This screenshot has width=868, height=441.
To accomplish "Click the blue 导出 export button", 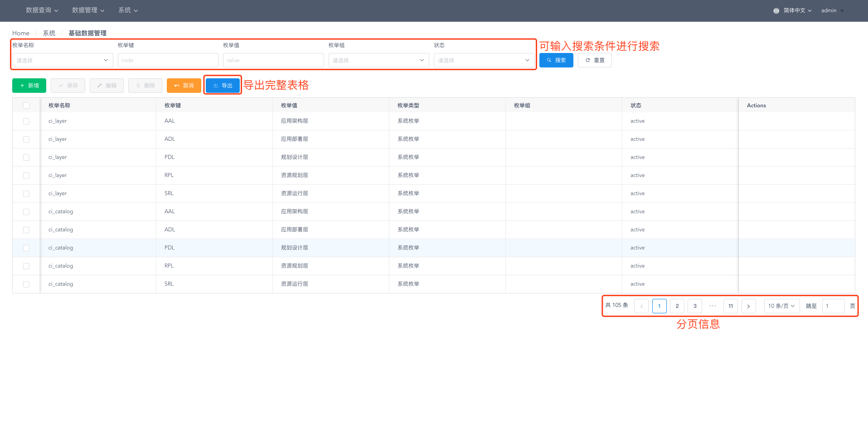I will [223, 86].
